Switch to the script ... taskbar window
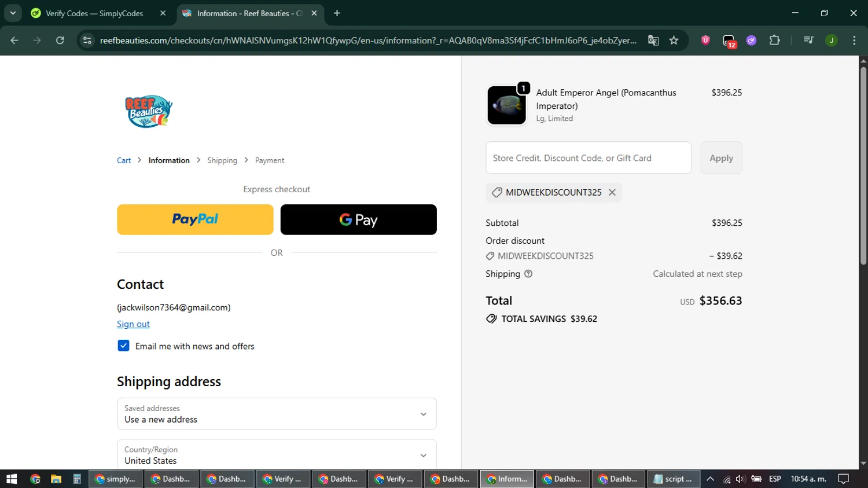Viewport: 868px width, 488px height. pyautogui.click(x=674, y=479)
